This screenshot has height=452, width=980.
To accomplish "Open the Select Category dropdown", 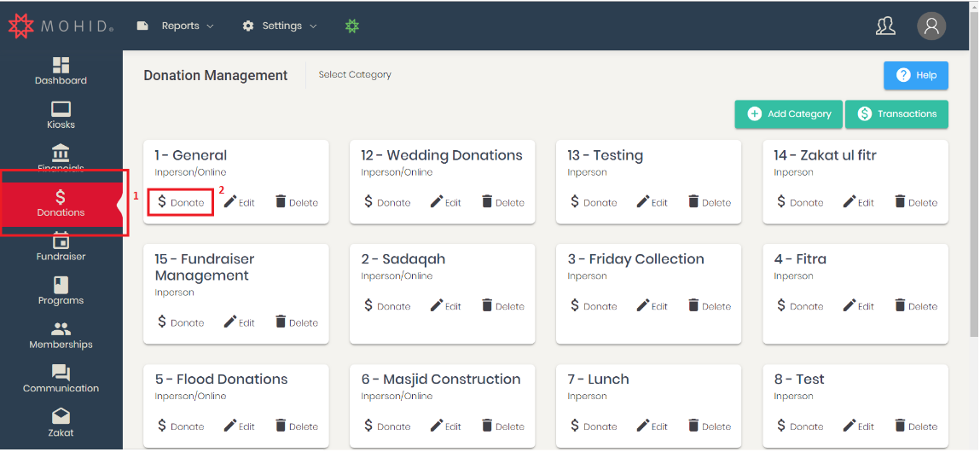I will (x=355, y=74).
